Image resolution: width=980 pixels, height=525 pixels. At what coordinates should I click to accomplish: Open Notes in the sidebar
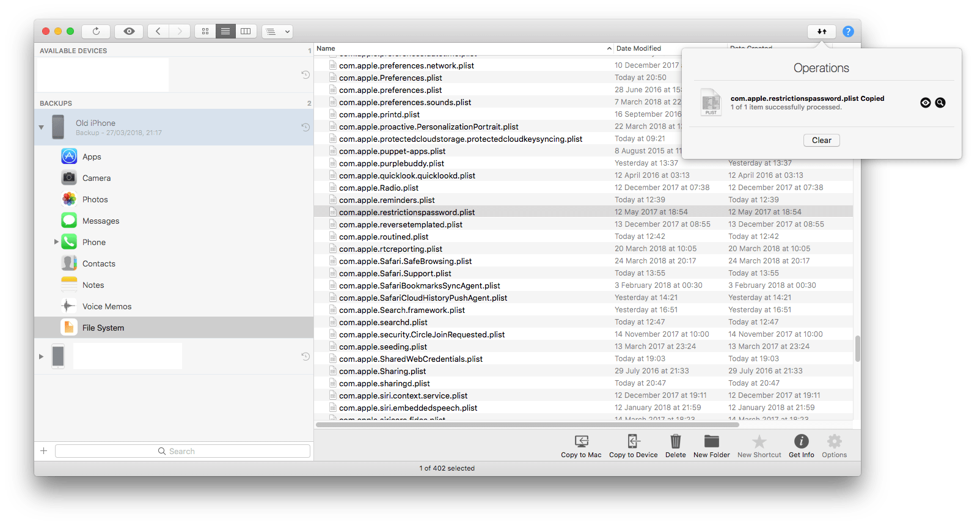[x=93, y=285]
